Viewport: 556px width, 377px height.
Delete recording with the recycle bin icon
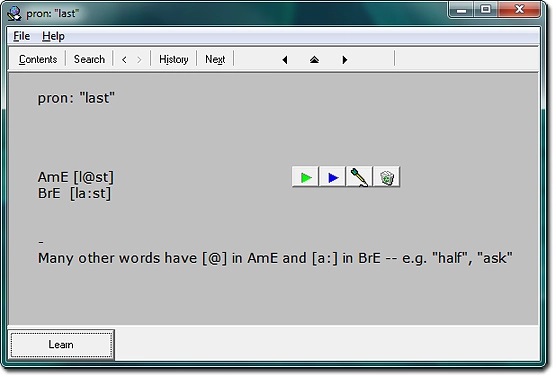tap(387, 177)
